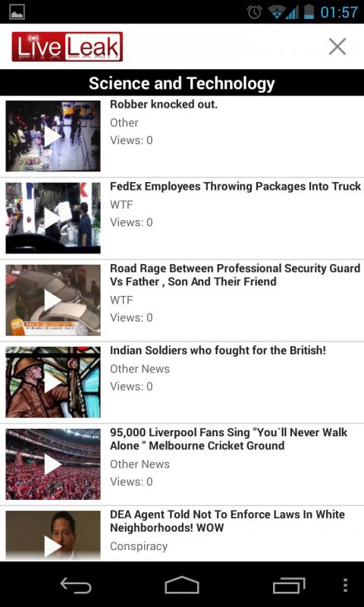Close the video list with X
This screenshot has height=607, width=364.
337,47
